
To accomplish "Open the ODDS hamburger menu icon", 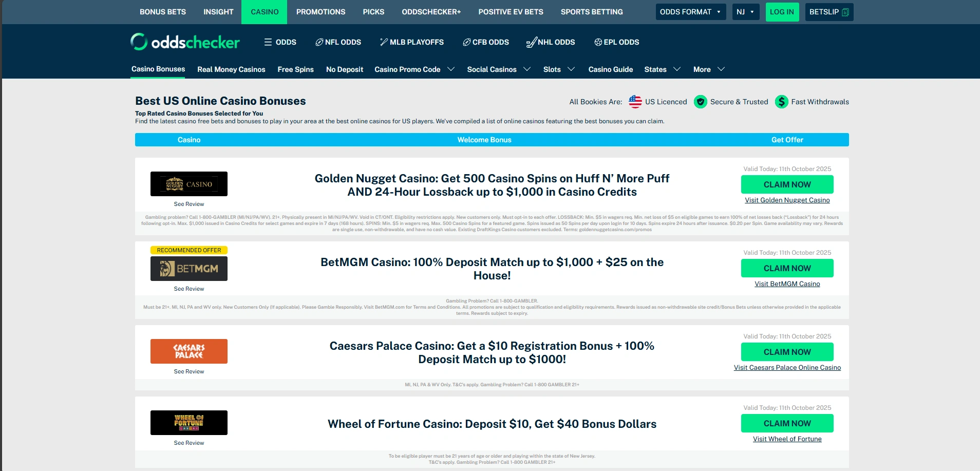I will tap(268, 42).
